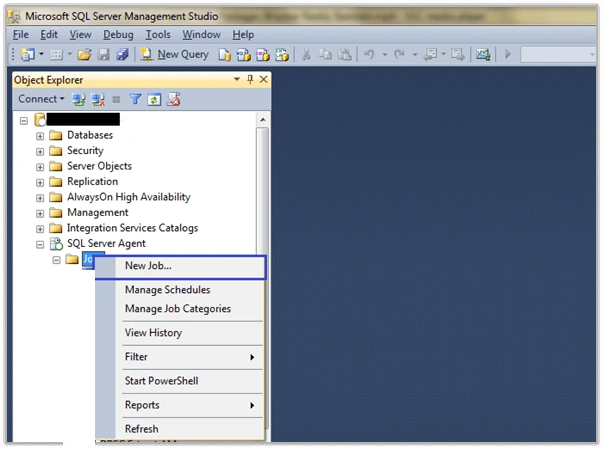603x449 pixels.
Task: Toggle the Object Explorer auto-hide pin
Action: click(x=250, y=79)
